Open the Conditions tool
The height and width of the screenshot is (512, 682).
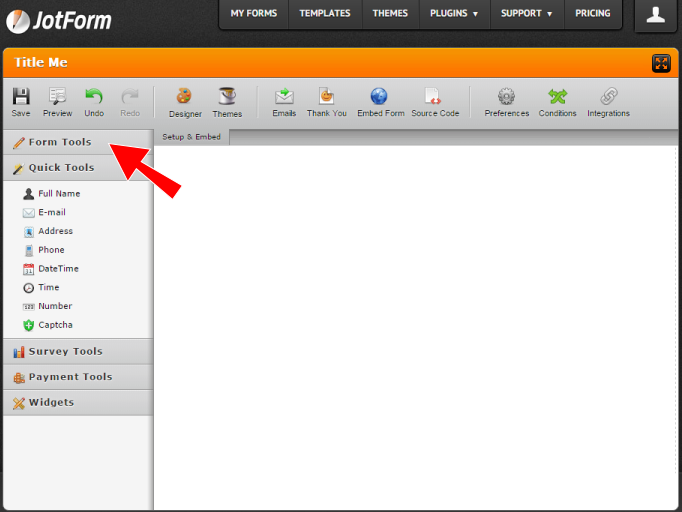pos(557,102)
